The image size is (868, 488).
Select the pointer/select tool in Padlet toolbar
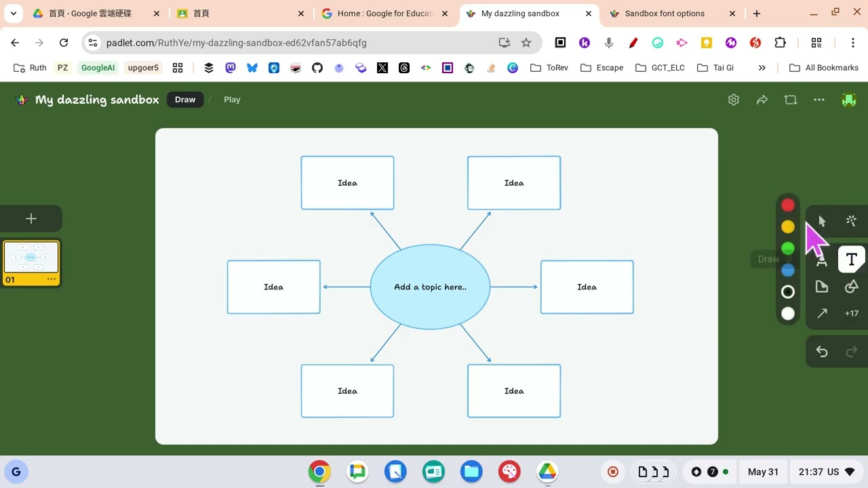tap(822, 221)
